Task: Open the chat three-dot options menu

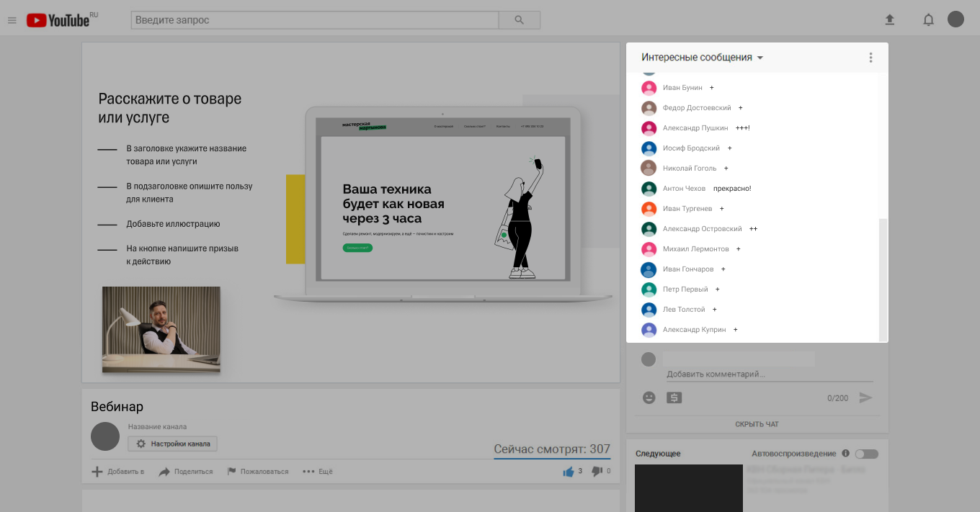Action: click(x=870, y=58)
